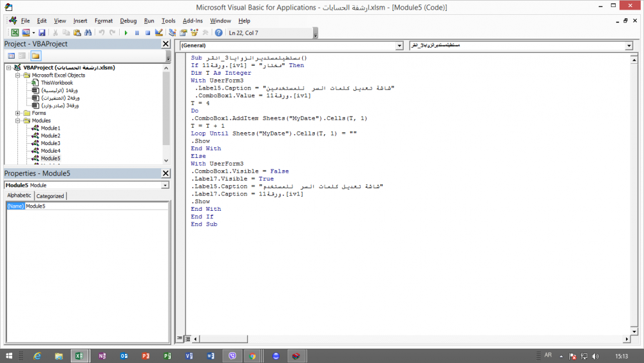Select ThisWorkbook in project tree
644x363 pixels.
[x=57, y=83]
